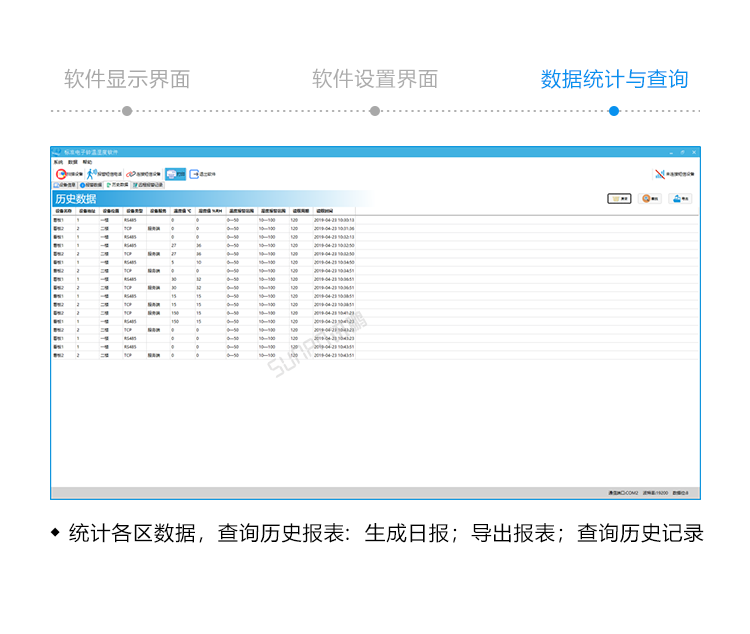This screenshot has width=750, height=634.
Task: Click the walking person alarm icon
Action: coord(91,174)
